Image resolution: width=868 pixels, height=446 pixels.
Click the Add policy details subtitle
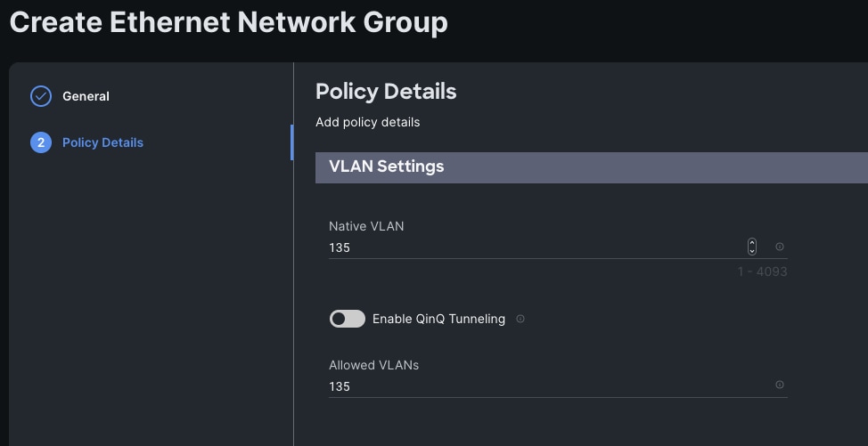[x=367, y=122]
